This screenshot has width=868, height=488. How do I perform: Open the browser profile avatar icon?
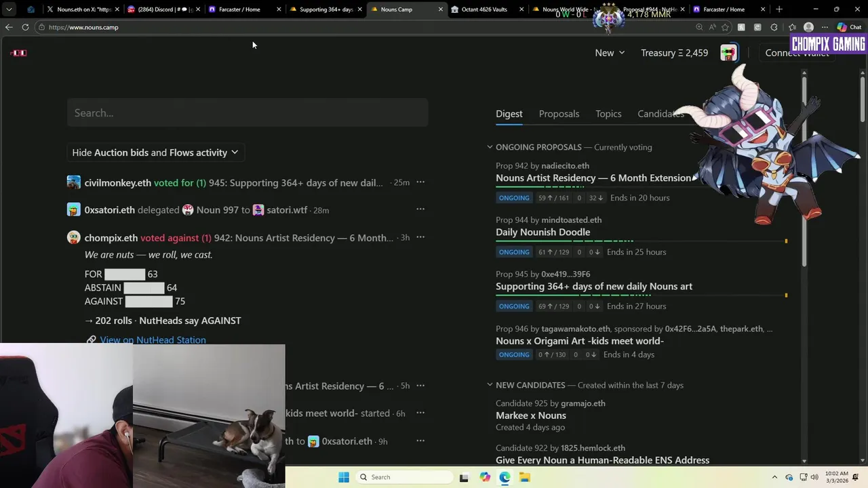pos(808,27)
